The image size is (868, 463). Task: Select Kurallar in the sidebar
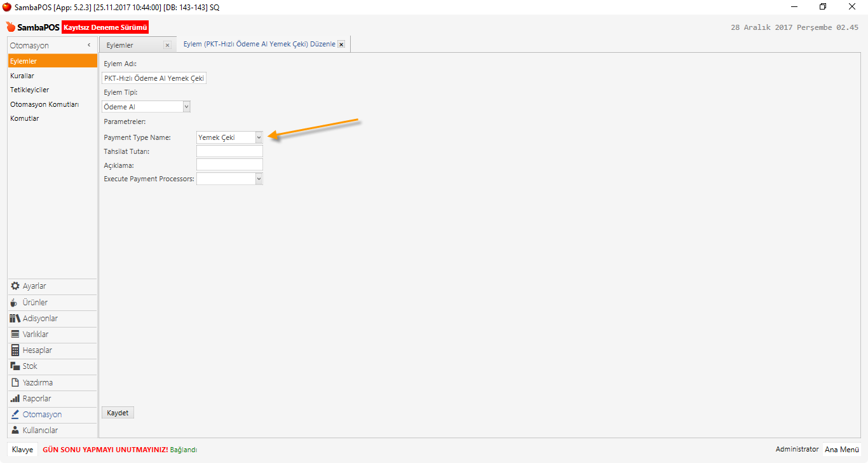pyautogui.click(x=22, y=76)
